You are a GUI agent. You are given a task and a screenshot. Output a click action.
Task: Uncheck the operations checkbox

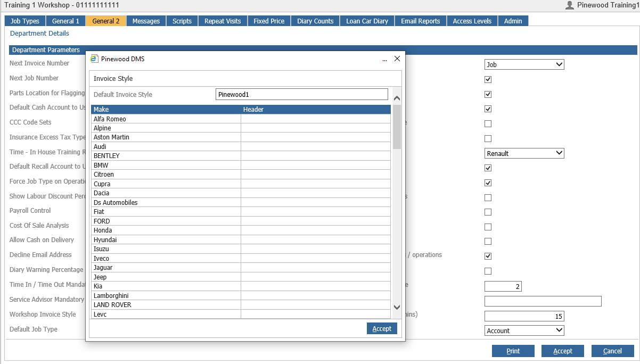point(488,255)
